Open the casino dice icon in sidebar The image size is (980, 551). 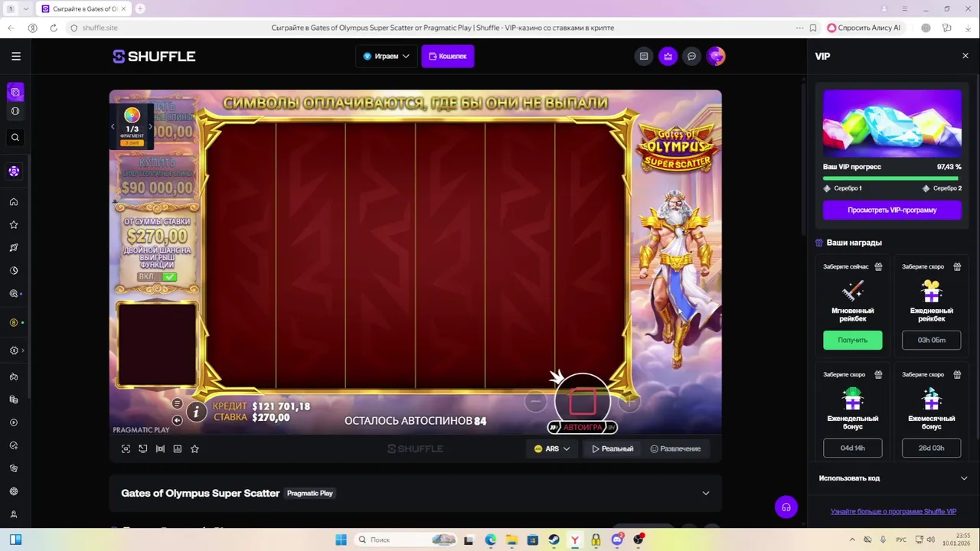coord(15,93)
